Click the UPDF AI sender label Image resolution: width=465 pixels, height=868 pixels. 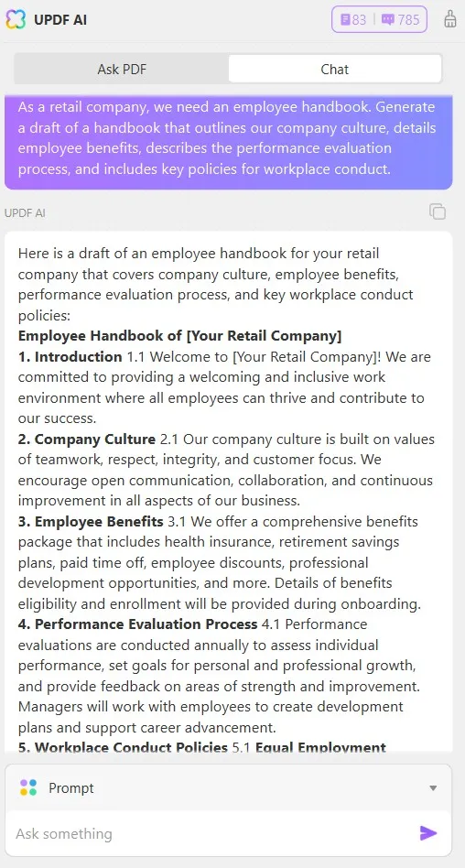coord(25,213)
